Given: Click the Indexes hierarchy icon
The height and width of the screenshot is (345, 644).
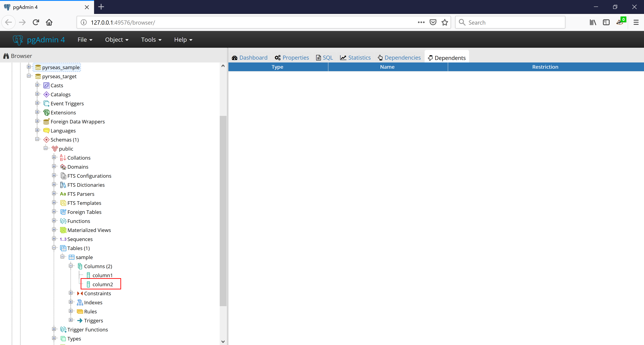Looking at the screenshot, I should (80, 302).
